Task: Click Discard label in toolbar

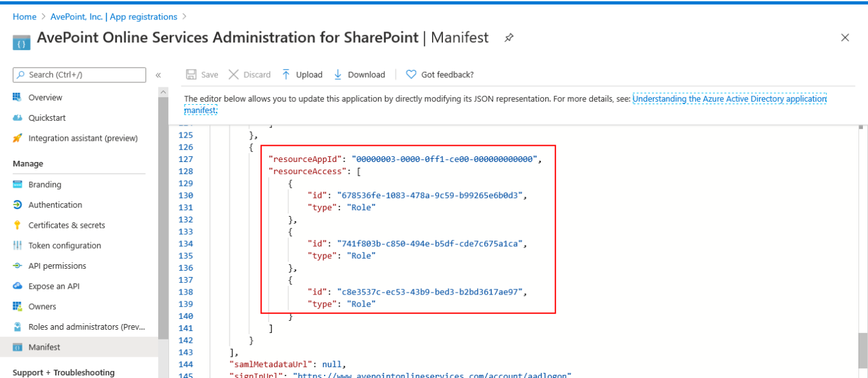Action: click(x=257, y=75)
